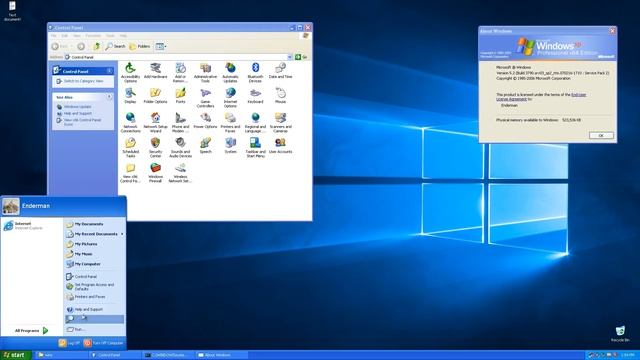The image size is (640, 360).
Task: Open Sounds and Audio Devices icon
Action: point(180,147)
